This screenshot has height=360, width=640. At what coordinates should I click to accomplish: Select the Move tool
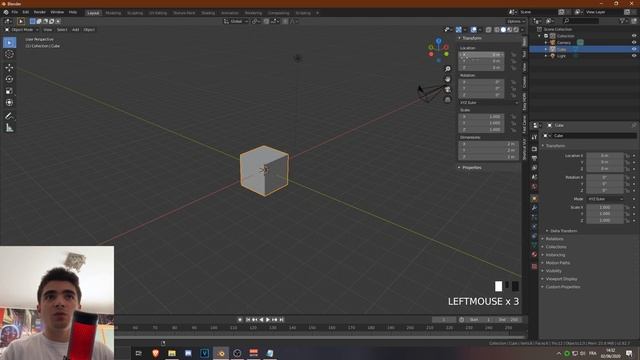[x=9, y=68]
